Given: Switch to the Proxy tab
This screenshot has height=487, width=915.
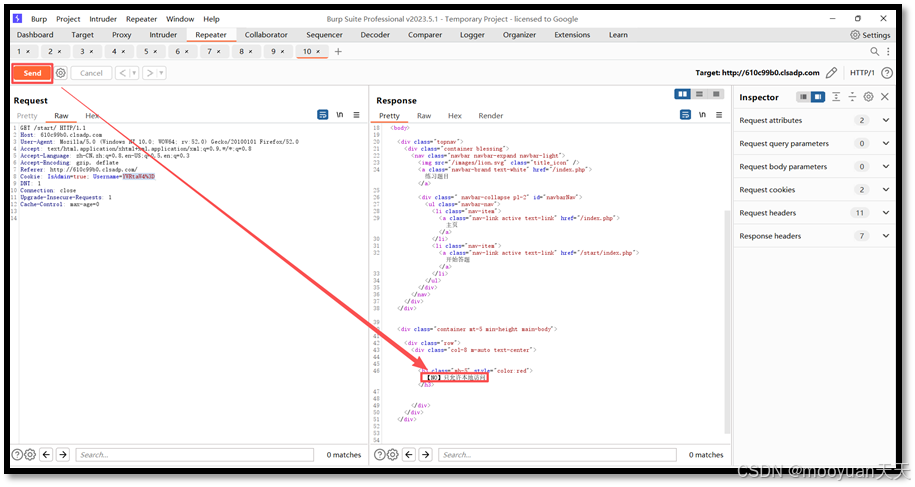Looking at the screenshot, I should tap(121, 35).
